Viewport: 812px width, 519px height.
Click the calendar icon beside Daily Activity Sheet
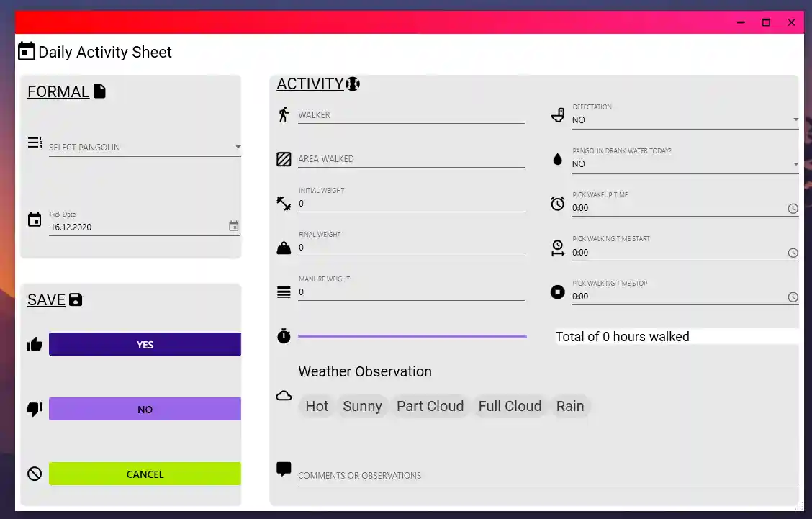tap(27, 51)
